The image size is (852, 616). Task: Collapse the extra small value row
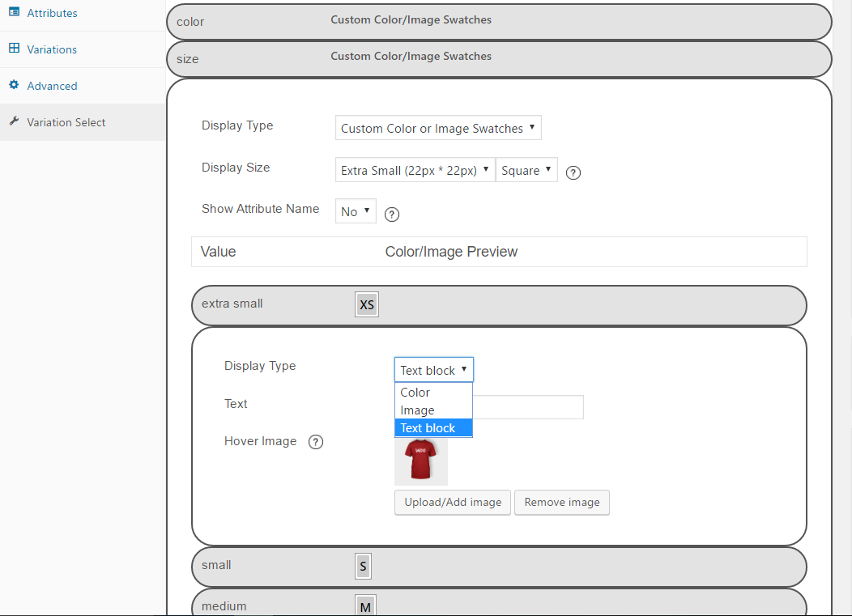pyautogui.click(x=499, y=305)
